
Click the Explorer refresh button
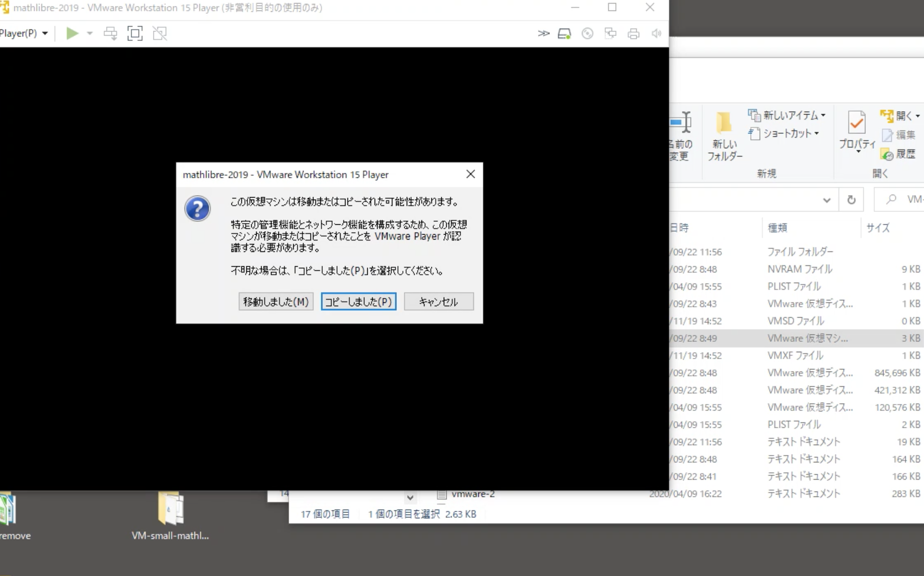tap(851, 200)
